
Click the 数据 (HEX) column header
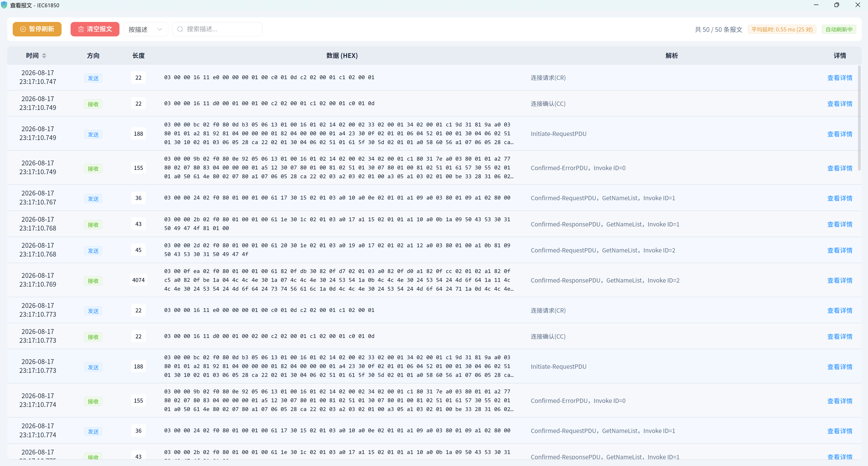coord(342,56)
